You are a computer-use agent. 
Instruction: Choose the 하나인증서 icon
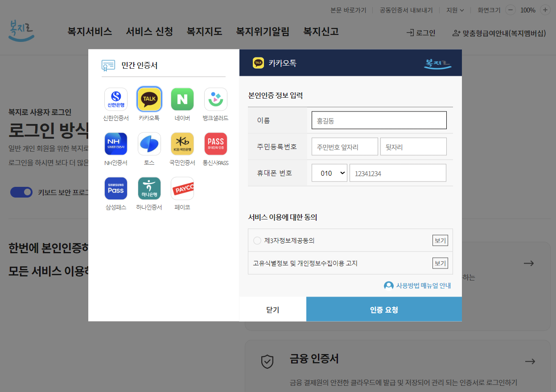[149, 188]
